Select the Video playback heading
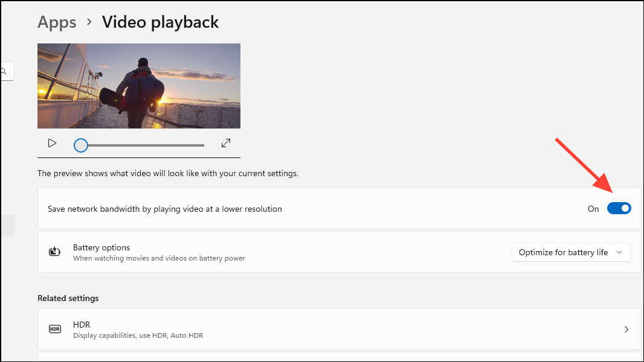 coord(160,22)
